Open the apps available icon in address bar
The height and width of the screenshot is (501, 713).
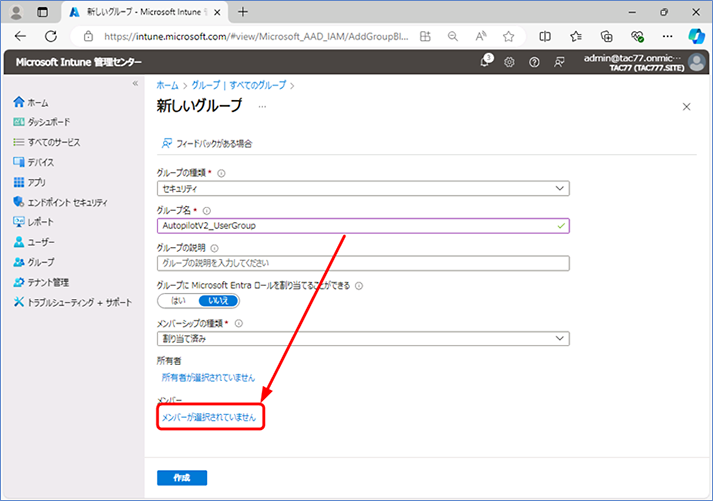[425, 36]
